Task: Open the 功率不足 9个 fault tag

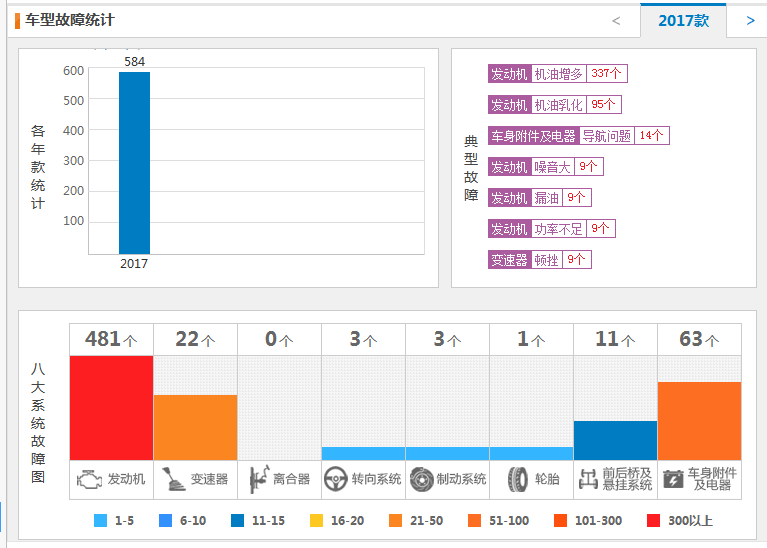Action: pyautogui.click(x=552, y=228)
